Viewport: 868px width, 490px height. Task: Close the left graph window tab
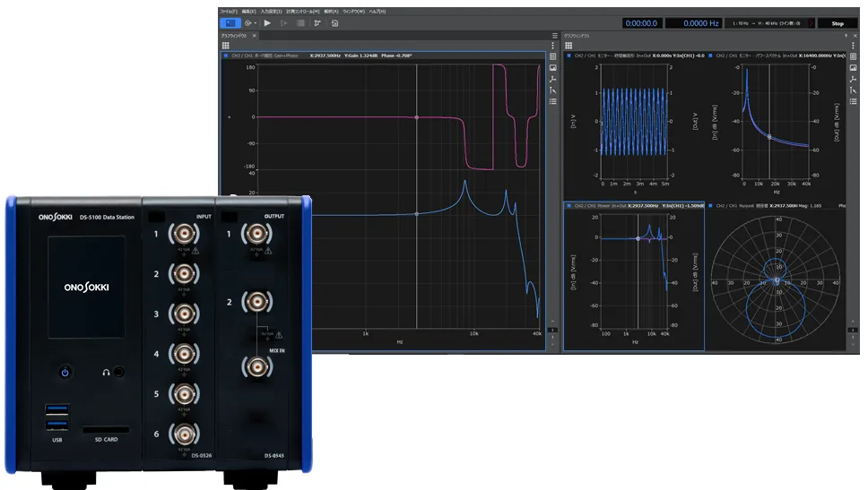point(254,36)
